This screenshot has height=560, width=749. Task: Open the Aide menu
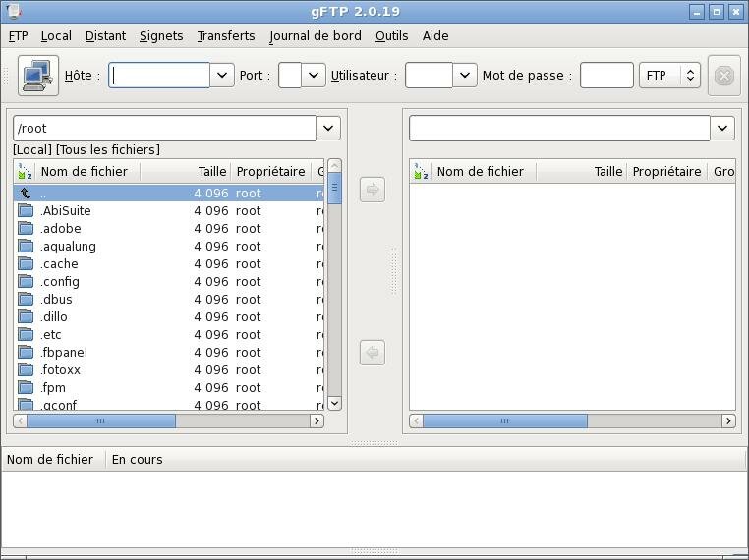(x=435, y=36)
